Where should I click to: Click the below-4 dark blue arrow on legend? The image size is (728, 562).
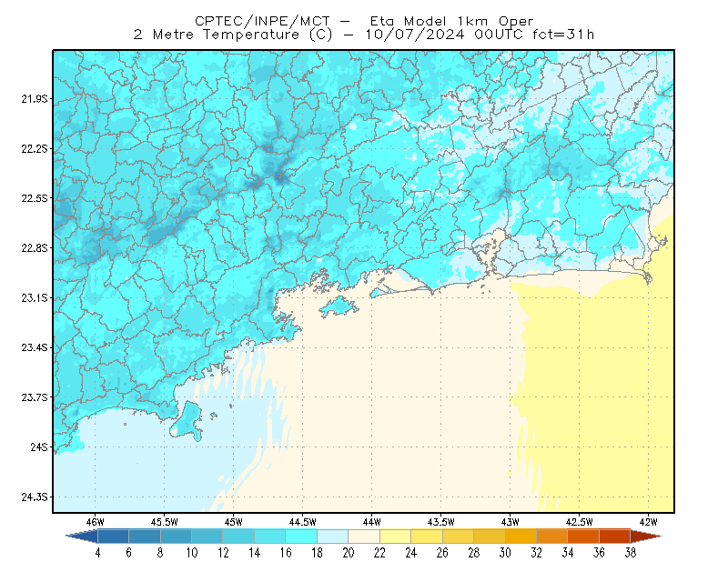pos(82,537)
